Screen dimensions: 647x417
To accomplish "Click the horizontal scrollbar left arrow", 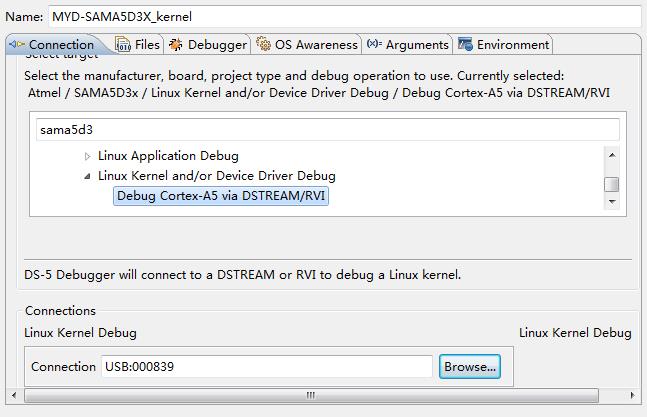I will tap(14, 395).
